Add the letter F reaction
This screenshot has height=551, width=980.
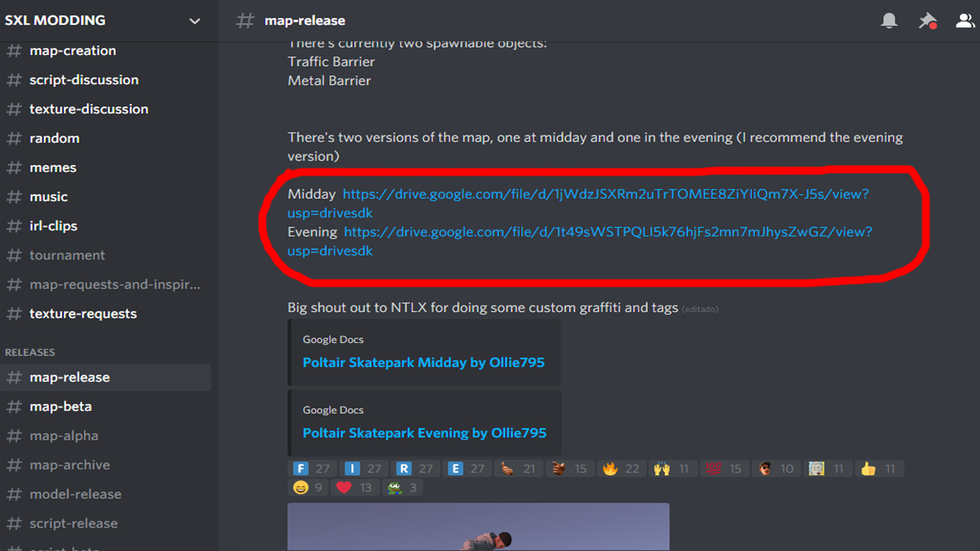coord(312,468)
